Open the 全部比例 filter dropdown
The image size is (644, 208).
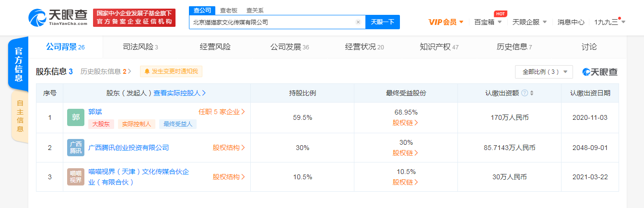[544, 72]
